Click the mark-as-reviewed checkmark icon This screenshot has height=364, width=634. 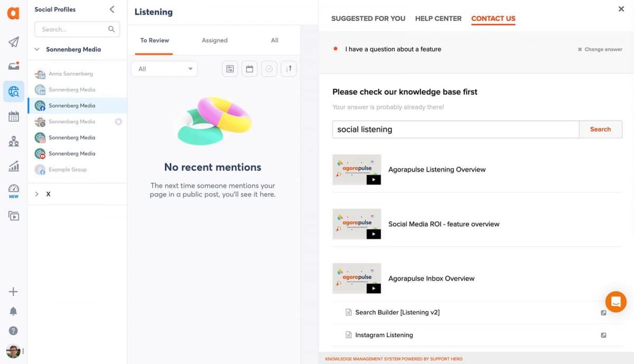click(269, 69)
